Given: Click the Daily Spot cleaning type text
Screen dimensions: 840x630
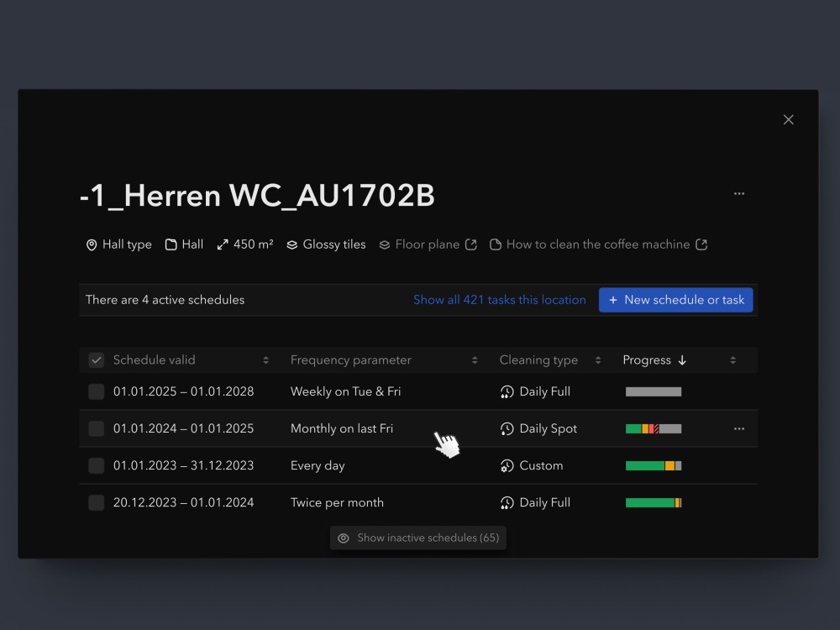Looking at the screenshot, I should (548, 428).
